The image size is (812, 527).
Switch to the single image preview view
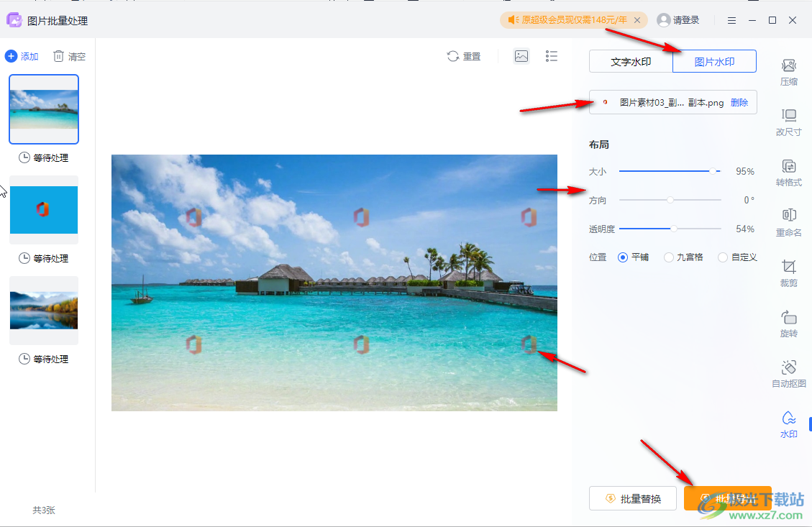[521, 56]
